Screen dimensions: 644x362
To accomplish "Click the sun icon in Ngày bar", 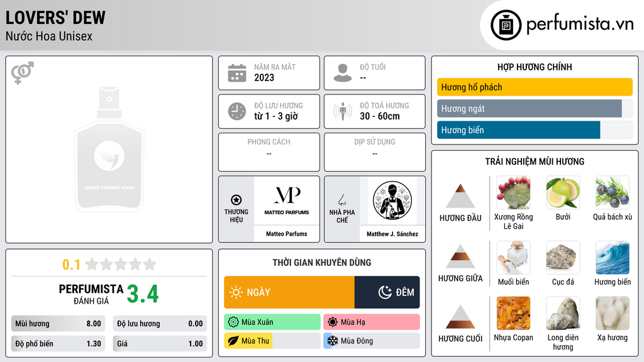I will coord(236,292).
